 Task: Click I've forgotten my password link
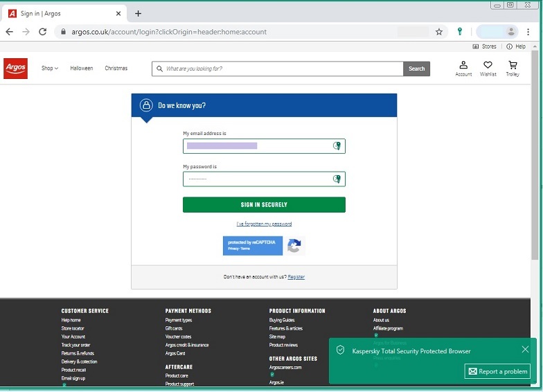pos(264,224)
